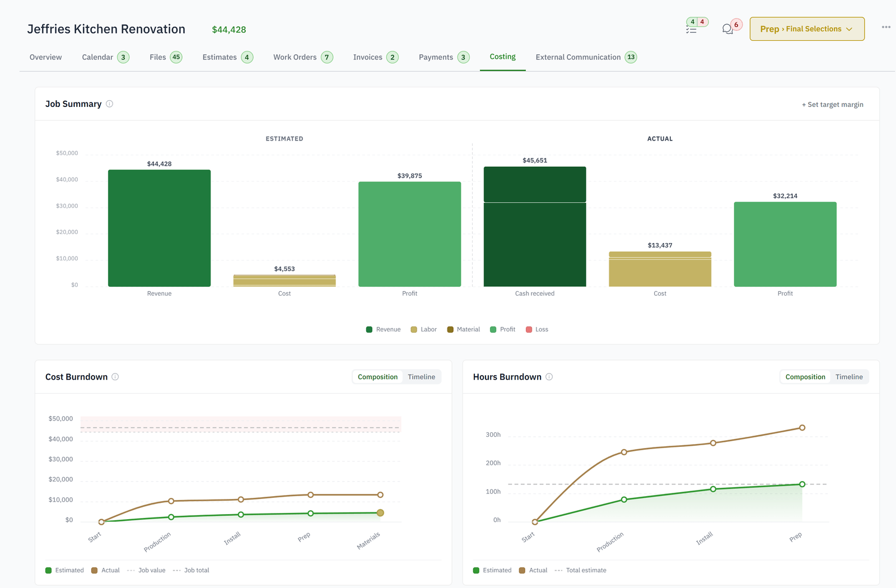Toggle Labor in Job Summary legend
896x588 pixels.
point(424,329)
